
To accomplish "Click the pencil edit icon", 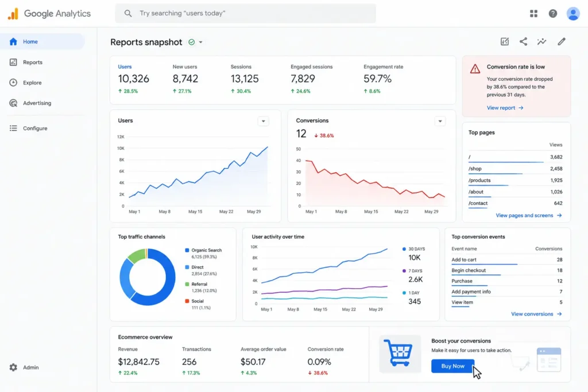I will click(x=562, y=41).
